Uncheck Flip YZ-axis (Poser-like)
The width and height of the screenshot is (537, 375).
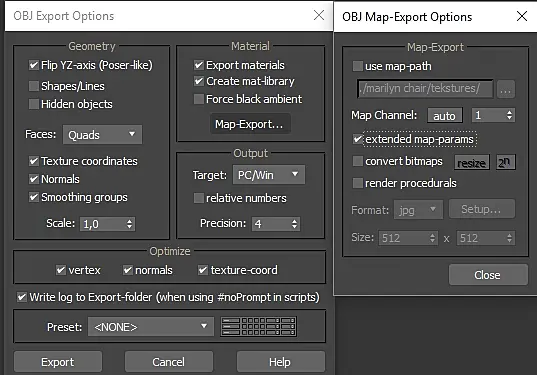pyautogui.click(x=34, y=65)
